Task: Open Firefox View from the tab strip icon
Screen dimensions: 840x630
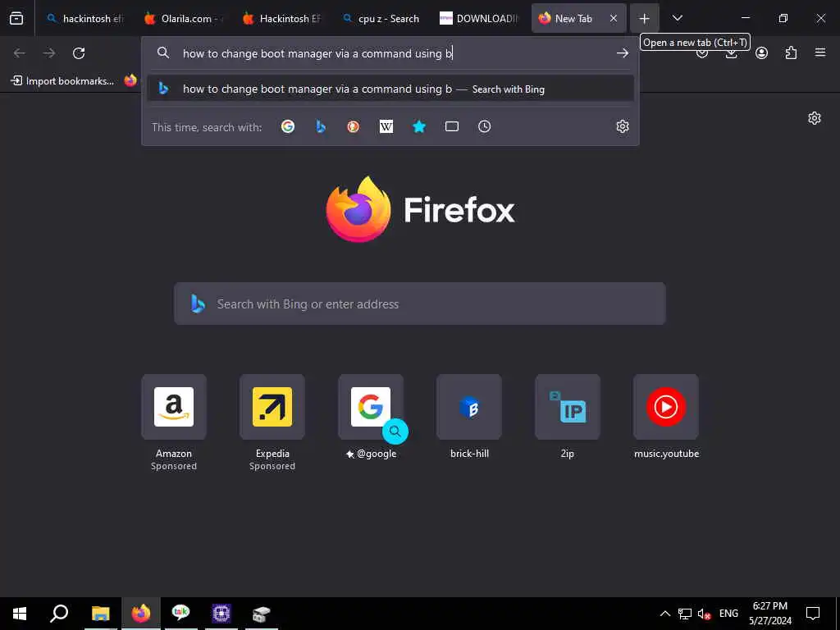Action: [16, 18]
